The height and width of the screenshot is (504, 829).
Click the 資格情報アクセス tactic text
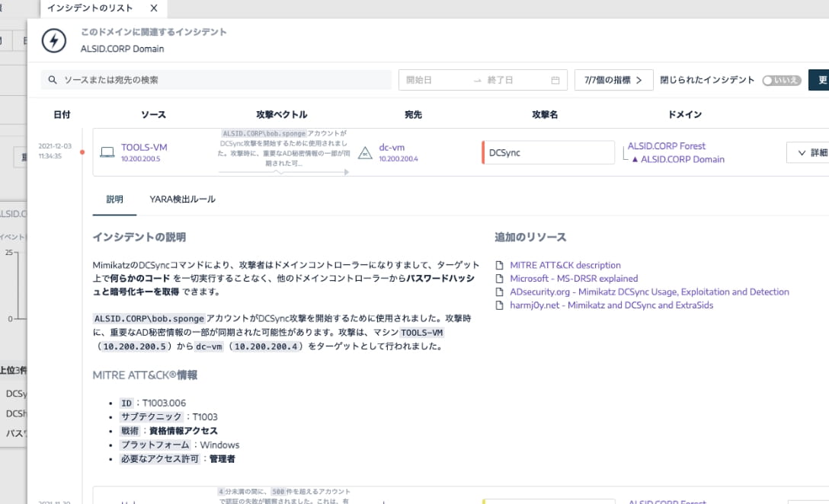pos(184,431)
